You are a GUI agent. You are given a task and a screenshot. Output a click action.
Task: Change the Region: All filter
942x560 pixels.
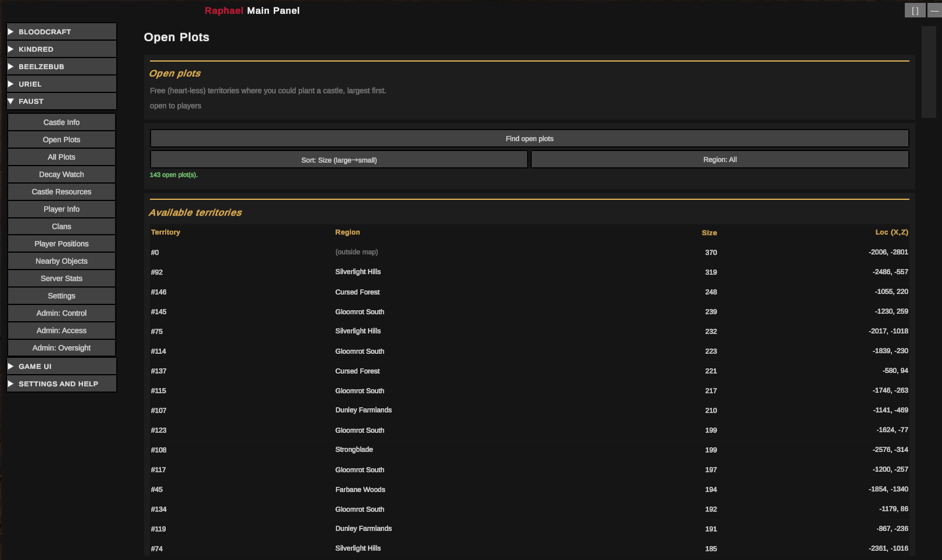(x=720, y=160)
